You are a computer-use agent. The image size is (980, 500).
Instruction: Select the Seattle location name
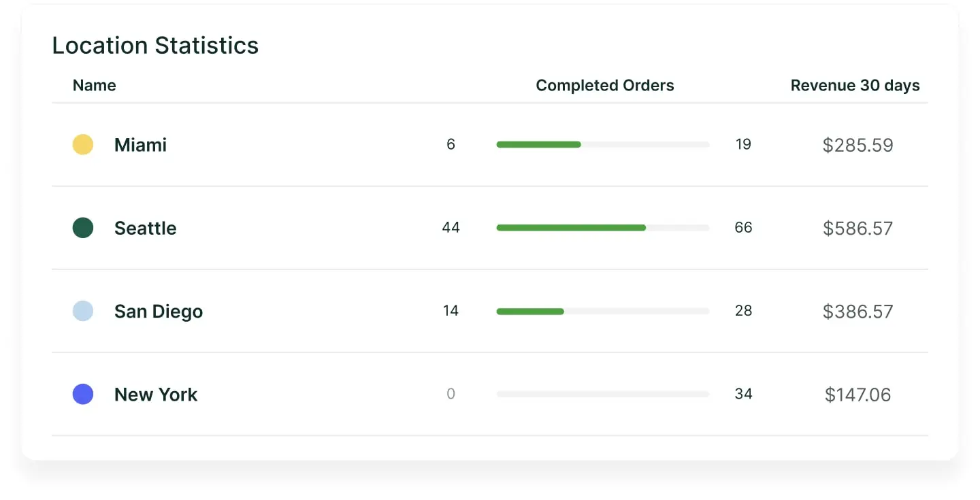pyautogui.click(x=145, y=228)
